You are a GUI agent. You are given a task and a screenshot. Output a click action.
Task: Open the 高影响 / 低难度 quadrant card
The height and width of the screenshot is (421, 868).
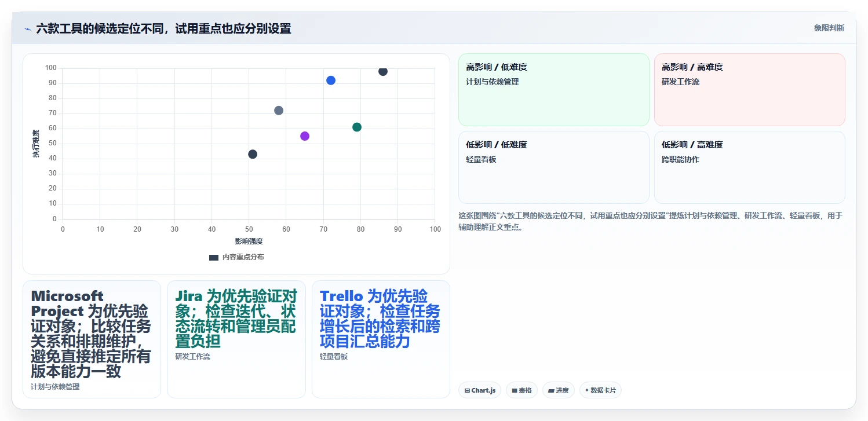(x=554, y=90)
